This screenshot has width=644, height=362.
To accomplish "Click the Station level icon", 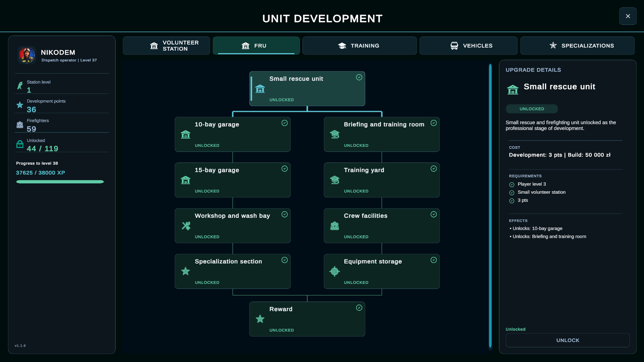I will point(20,85).
